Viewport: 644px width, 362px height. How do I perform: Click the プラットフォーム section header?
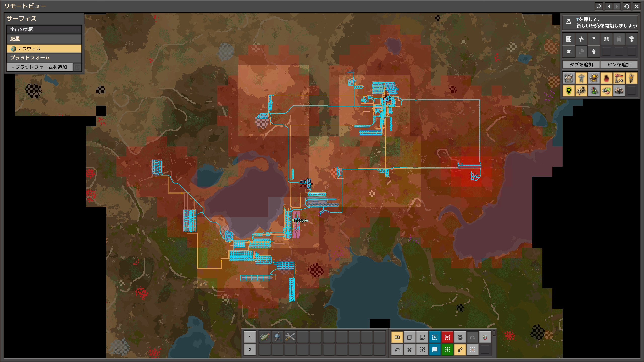pos(44,58)
